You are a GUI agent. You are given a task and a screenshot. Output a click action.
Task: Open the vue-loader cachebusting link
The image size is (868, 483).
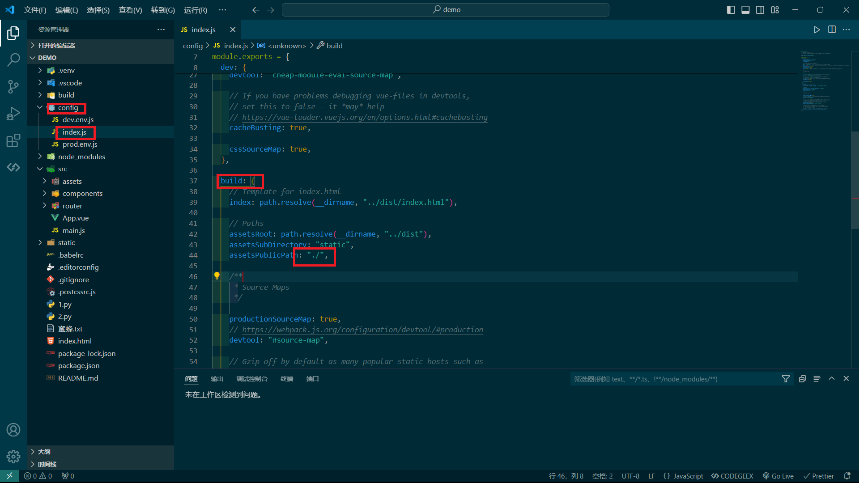pyautogui.click(x=365, y=117)
